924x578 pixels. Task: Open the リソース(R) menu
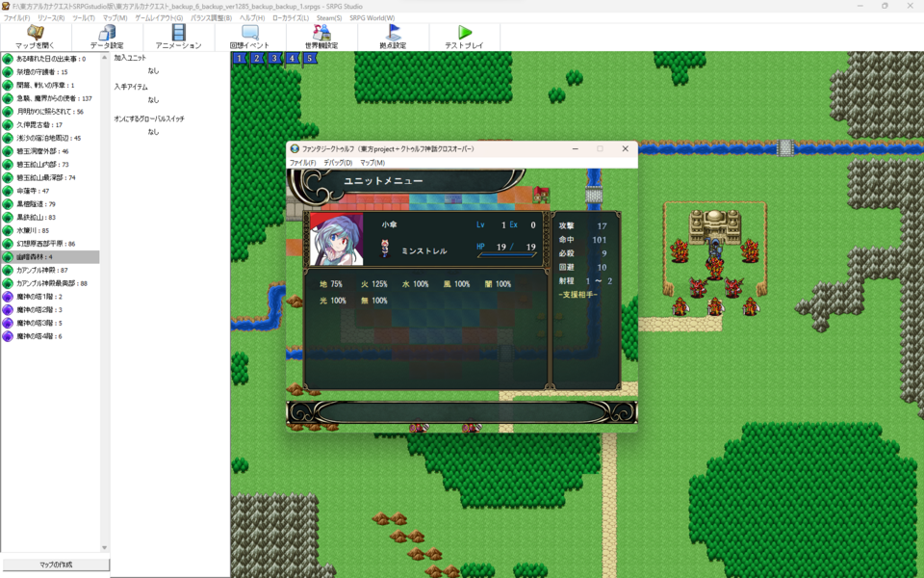click(x=51, y=17)
